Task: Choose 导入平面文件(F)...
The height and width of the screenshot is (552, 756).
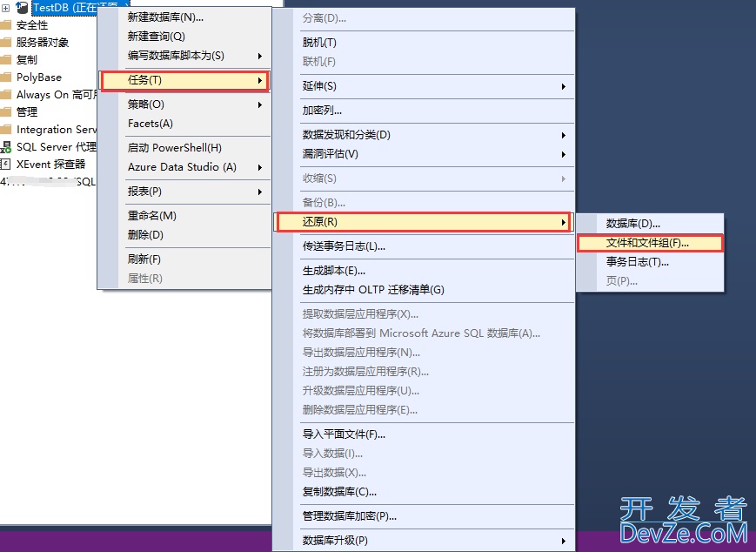Action: pos(425,434)
